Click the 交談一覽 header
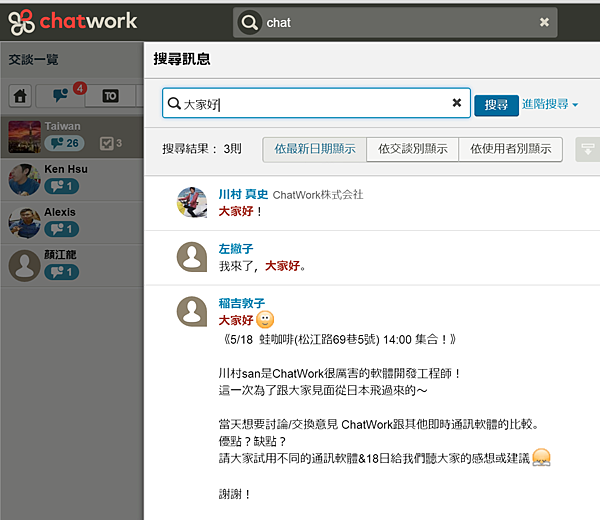Viewport: 600px width, 520px height. tap(34, 60)
